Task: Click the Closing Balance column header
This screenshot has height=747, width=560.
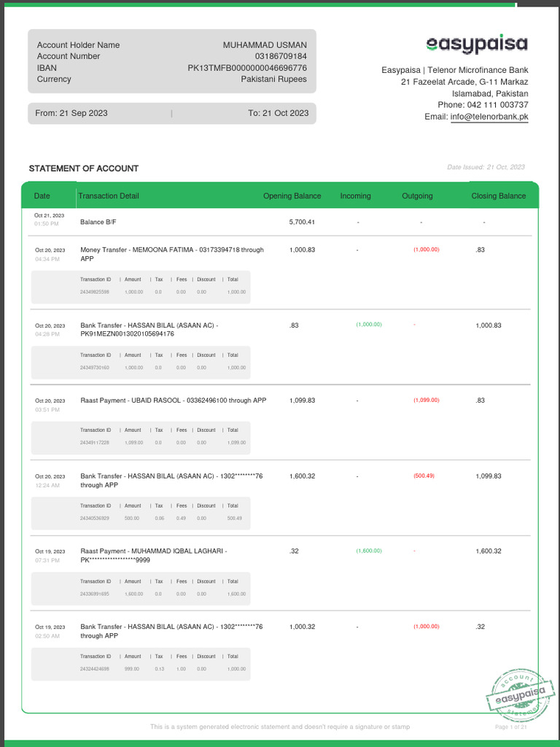Action: click(498, 196)
